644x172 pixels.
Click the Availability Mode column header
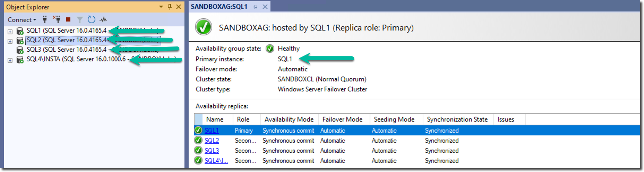pyautogui.click(x=289, y=119)
